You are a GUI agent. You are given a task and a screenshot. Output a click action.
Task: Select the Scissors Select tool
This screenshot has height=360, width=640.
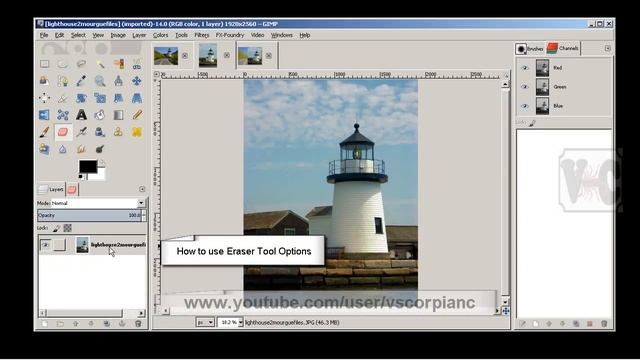click(137, 64)
